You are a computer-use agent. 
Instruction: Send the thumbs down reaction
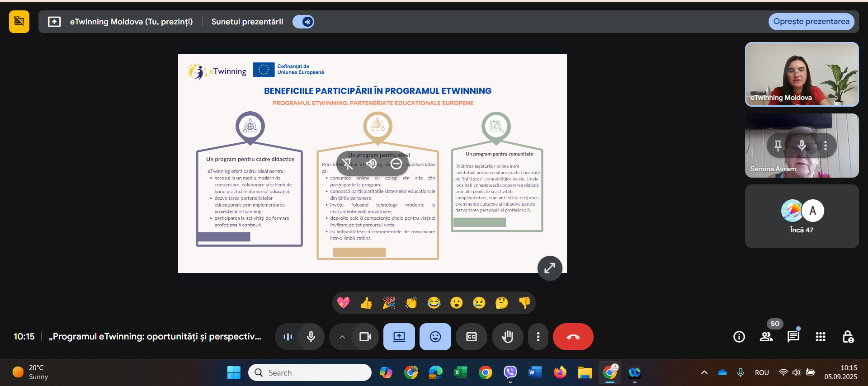click(524, 303)
